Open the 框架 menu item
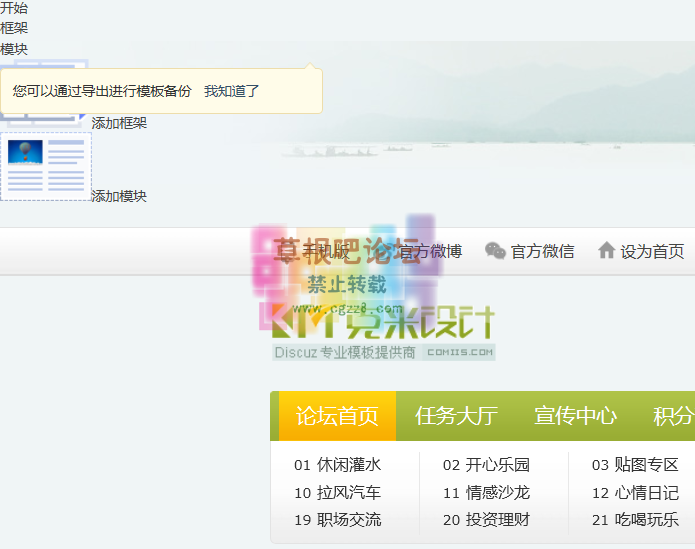This screenshot has height=549, width=695. click(x=14, y=28)
